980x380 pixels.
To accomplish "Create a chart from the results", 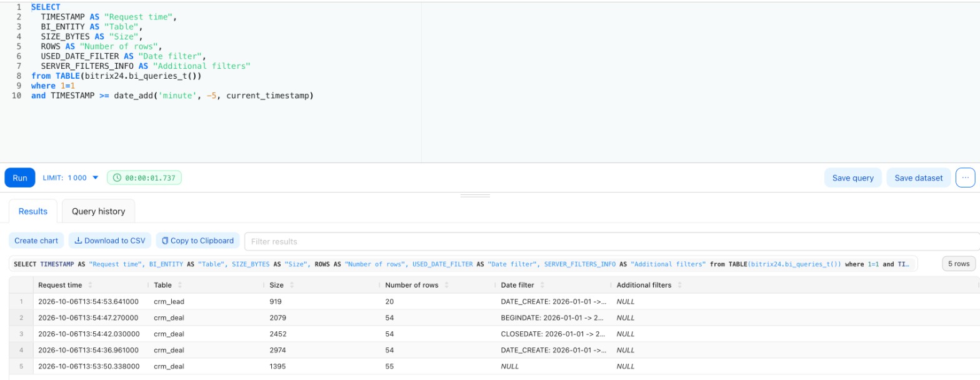I will pyautogui.click(x=36, y=241).
